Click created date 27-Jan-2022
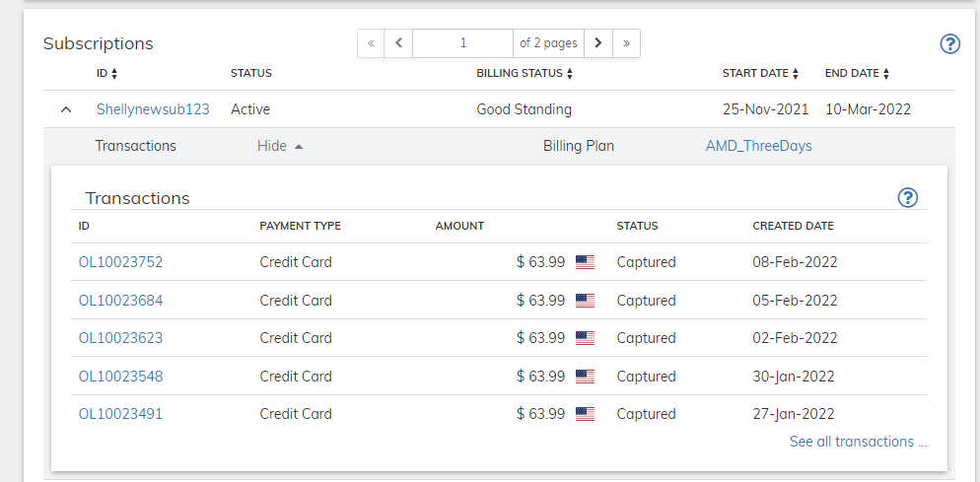Viewport: 980px width, 482px height. point(794,414)
